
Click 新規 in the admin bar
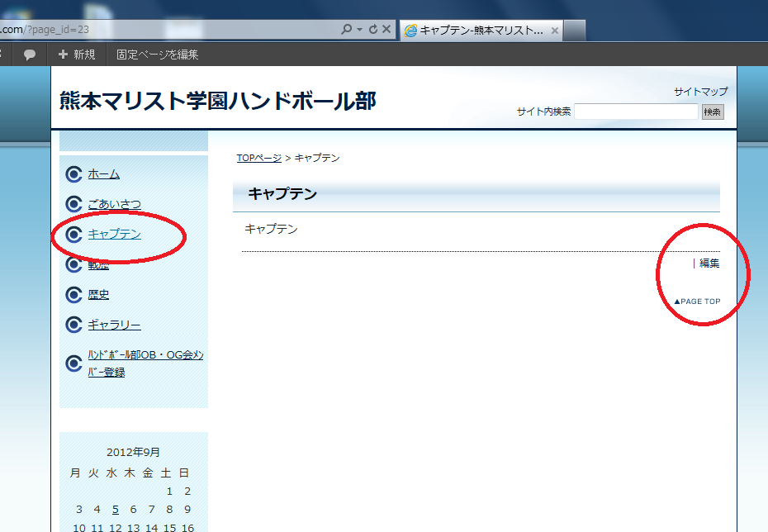pos(77,55)
